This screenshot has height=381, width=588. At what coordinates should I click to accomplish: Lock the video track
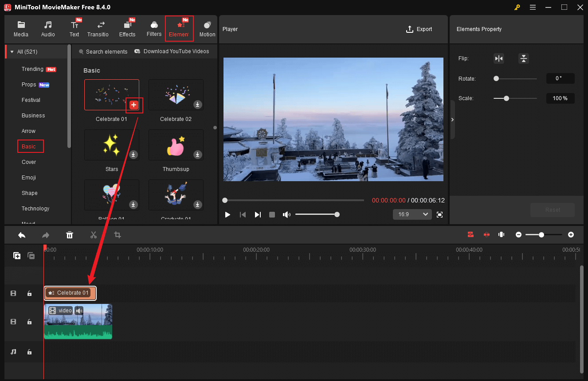29,322
